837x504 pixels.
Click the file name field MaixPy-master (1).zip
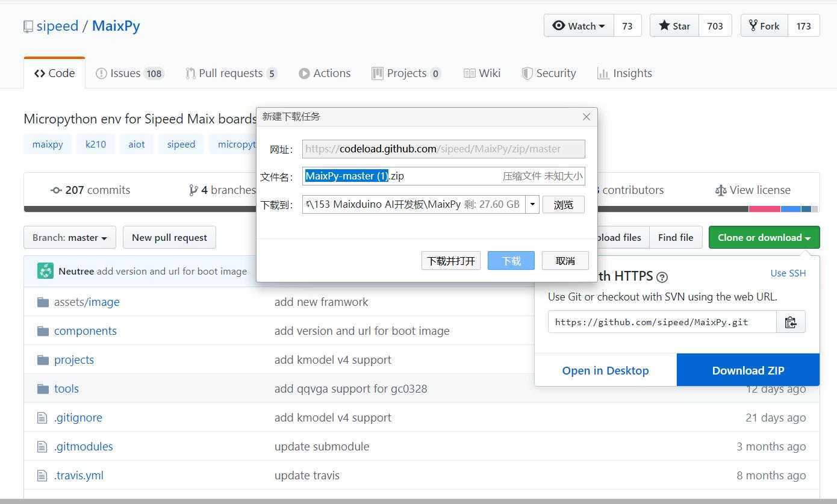pos(444,176)
